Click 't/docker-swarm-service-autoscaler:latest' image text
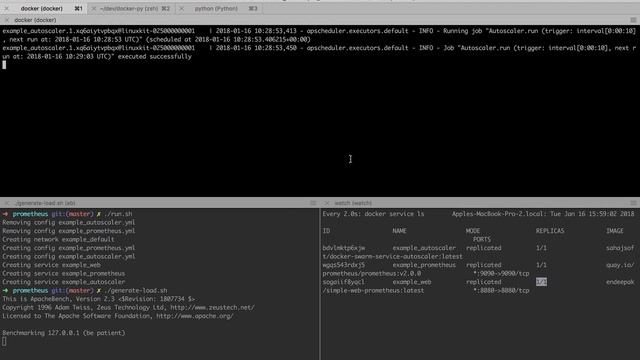640x360 pixels. coord(392,257)
